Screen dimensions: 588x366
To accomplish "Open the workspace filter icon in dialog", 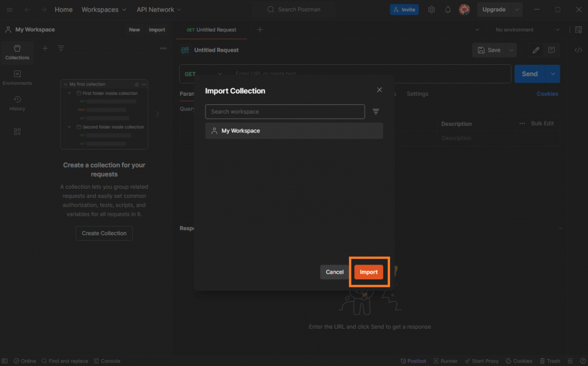I will click(x=376, y=112).
